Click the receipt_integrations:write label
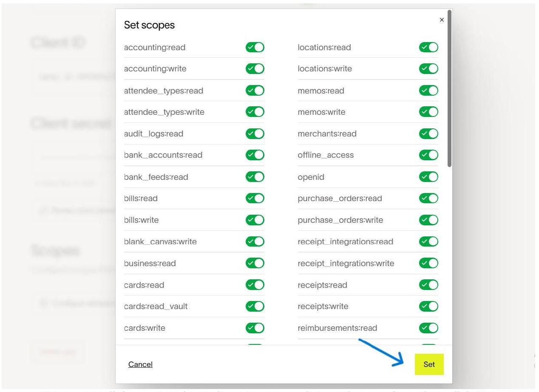 tap(346, 263)
